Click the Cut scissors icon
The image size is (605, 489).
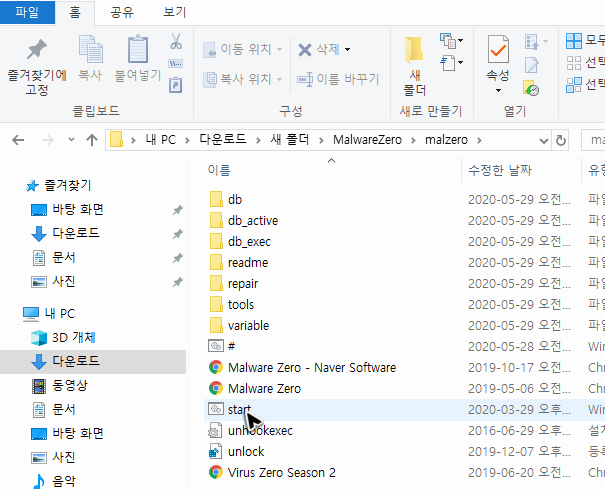point(176,41)
